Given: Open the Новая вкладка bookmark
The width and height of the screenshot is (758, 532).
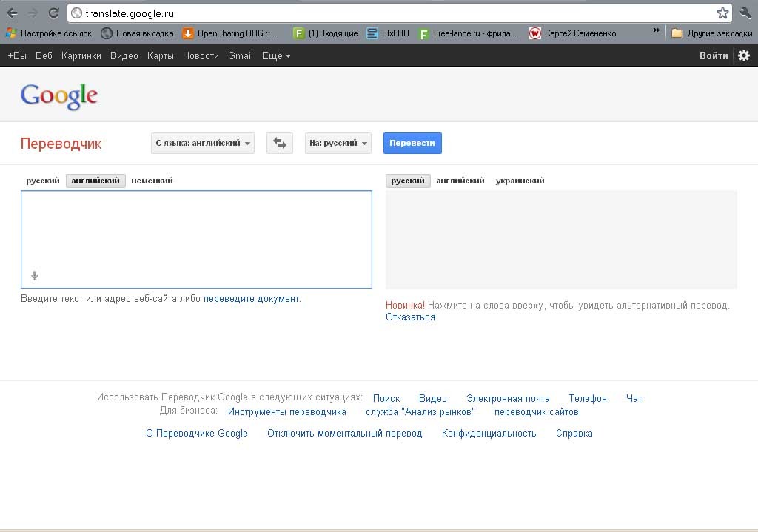Looking at the screenshot, I should (137, 33).
